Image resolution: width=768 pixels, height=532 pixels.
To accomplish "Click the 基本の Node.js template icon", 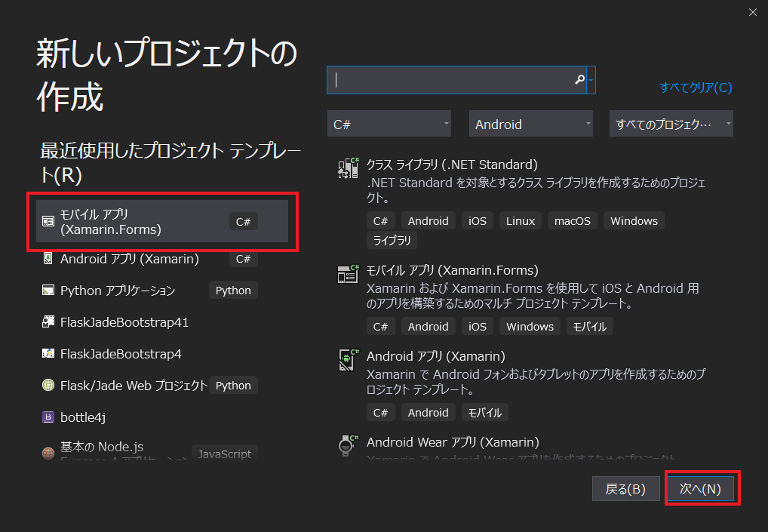I will (x=48, y=453).
